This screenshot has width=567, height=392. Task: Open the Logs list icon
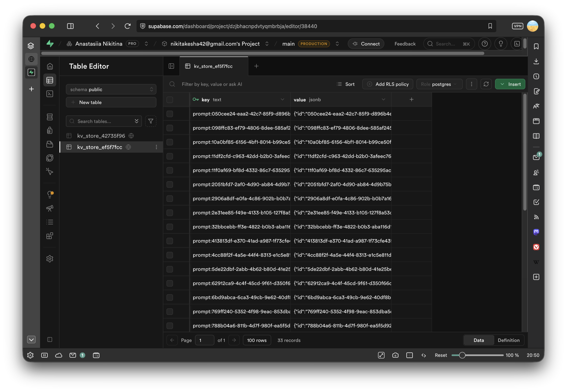point(50,222)
